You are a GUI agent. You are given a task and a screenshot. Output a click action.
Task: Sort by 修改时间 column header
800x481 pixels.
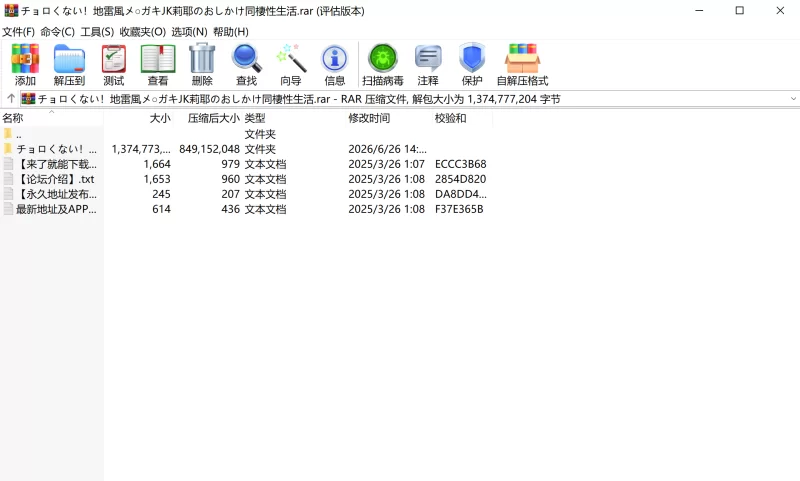pyautogui.click(x=389, y=118)
